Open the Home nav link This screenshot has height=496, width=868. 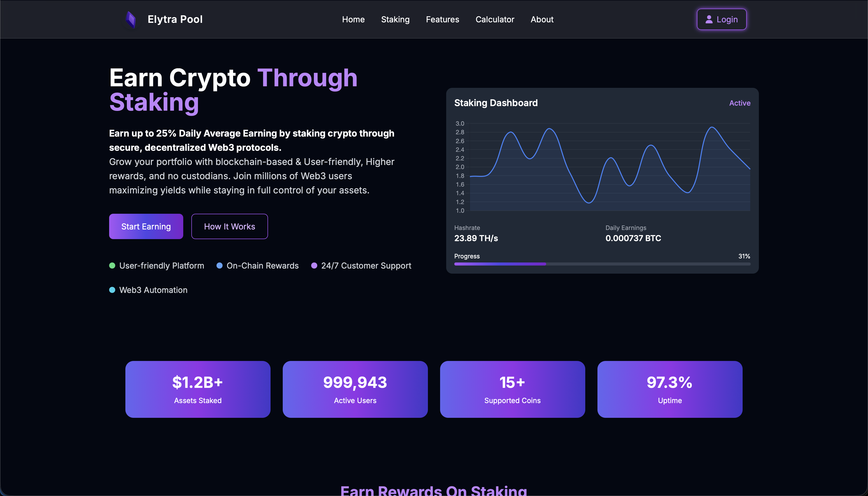353,19
